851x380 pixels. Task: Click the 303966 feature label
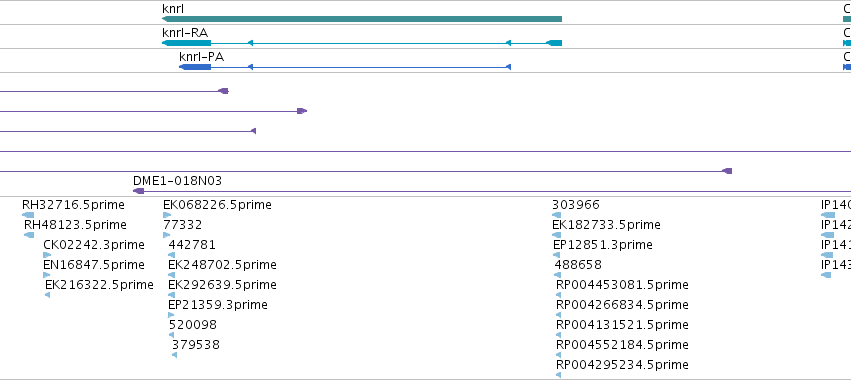(576, 205)
